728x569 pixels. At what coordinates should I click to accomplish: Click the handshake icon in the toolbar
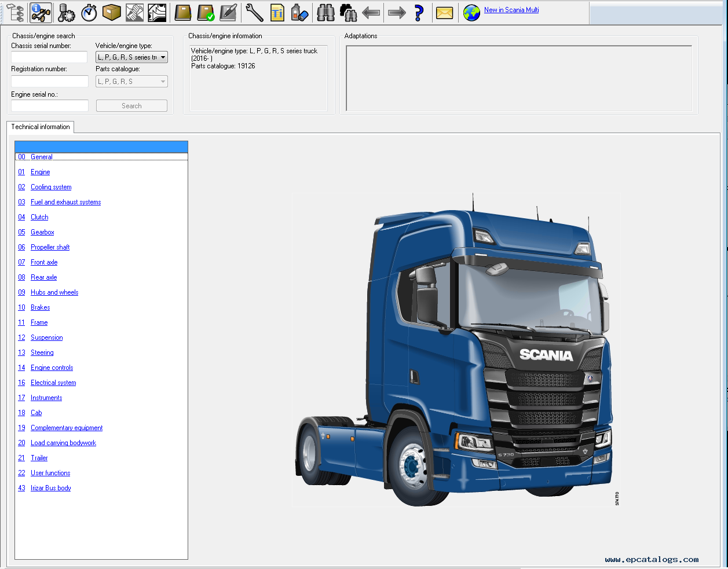point(134,12)
